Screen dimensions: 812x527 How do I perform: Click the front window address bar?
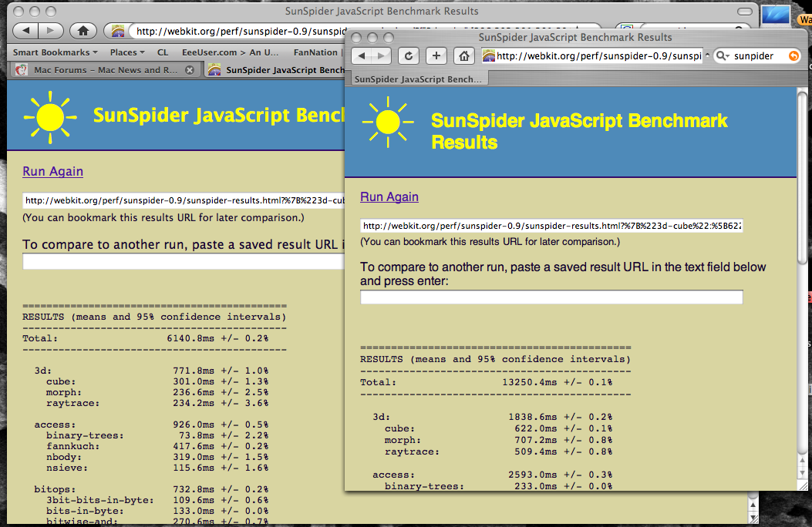(x=592, y=55)
